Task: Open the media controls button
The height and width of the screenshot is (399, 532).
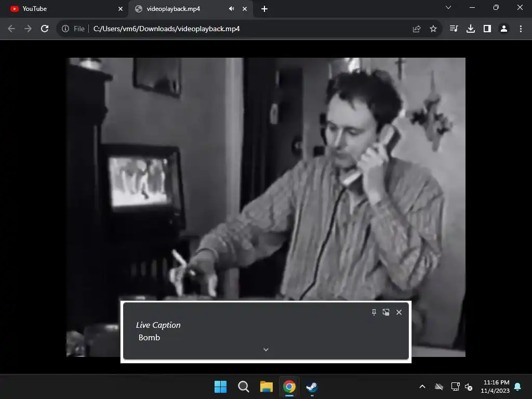Action: click(x=454, y=29)
